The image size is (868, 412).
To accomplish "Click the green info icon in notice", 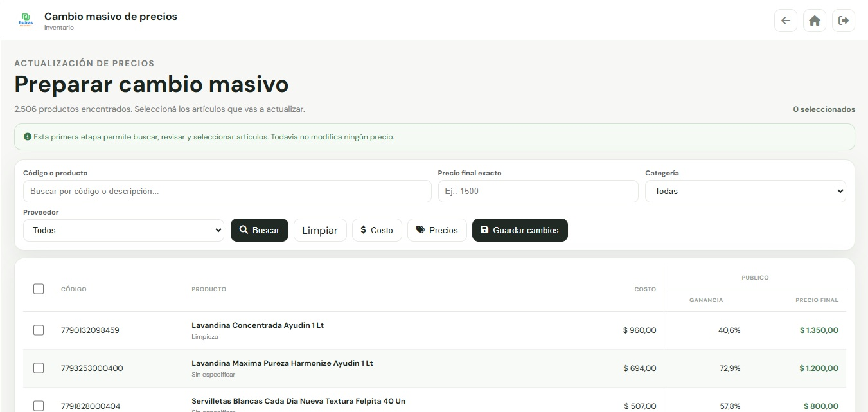I will 28,137.
